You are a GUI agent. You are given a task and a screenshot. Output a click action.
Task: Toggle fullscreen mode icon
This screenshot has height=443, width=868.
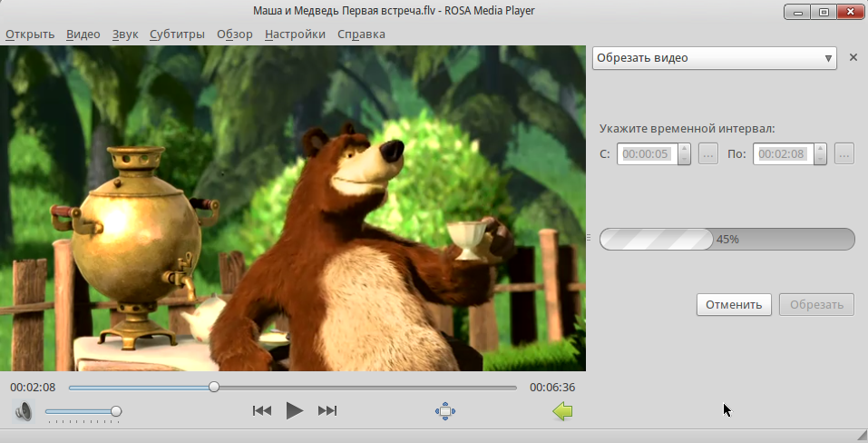click(x=444, y=411)
